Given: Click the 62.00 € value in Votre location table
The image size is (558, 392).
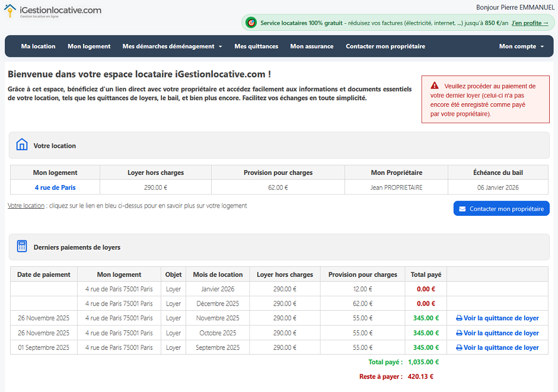Looking at the screenshot, I should tap(278, 187).
